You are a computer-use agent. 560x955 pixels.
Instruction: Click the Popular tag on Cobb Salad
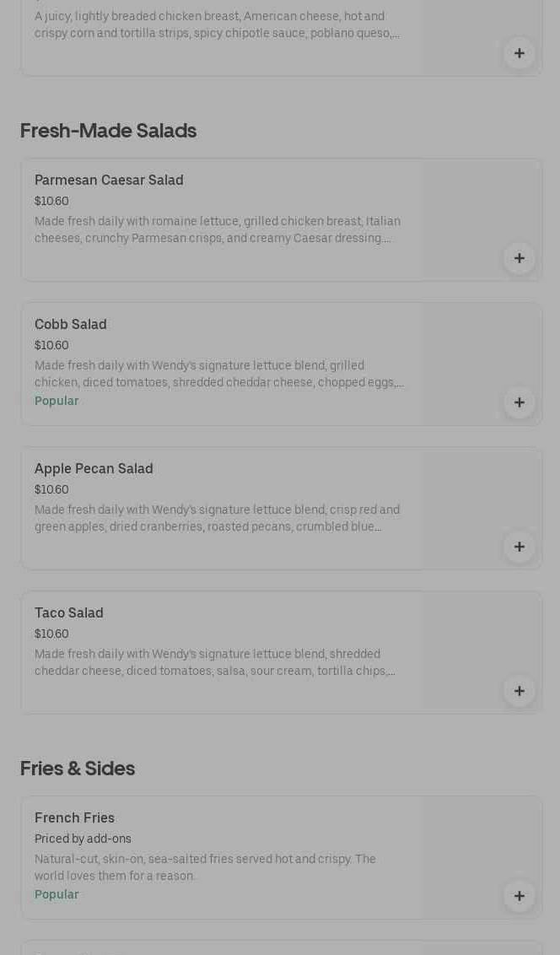[x=57, y=401]
